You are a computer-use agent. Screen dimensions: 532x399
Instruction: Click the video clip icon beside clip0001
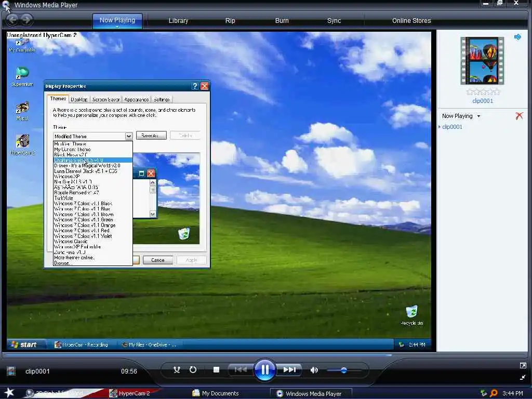point(11,371)
